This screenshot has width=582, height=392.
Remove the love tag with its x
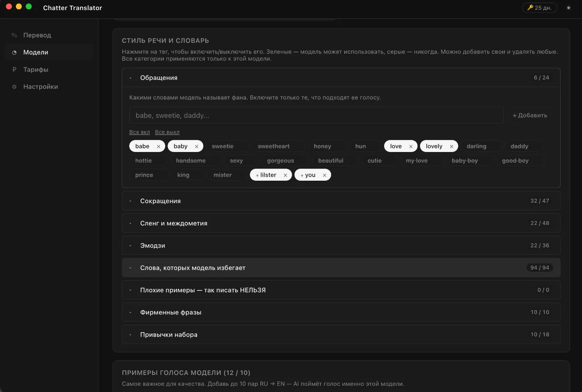411,147
